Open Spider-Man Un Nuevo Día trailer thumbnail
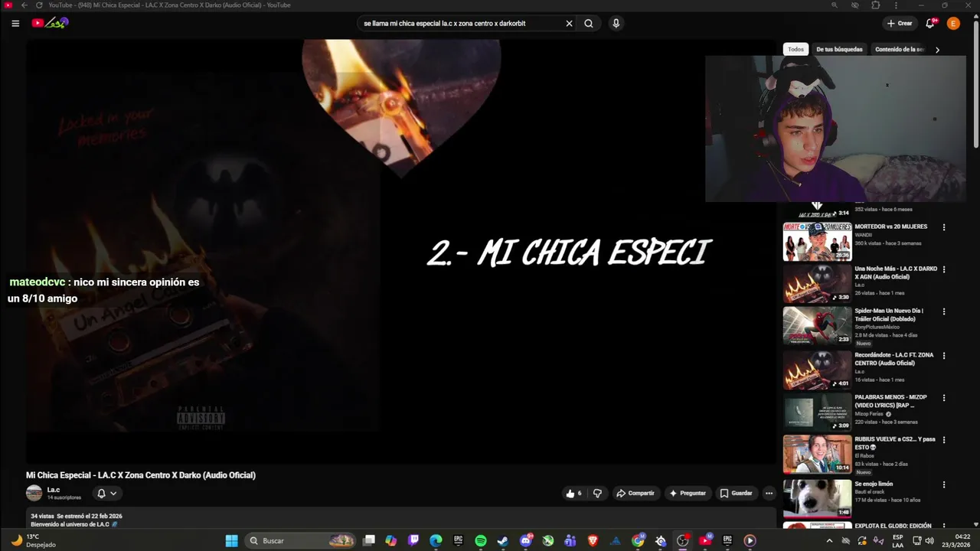This screenshot has height=551, width=980. [x=817, y=326]
